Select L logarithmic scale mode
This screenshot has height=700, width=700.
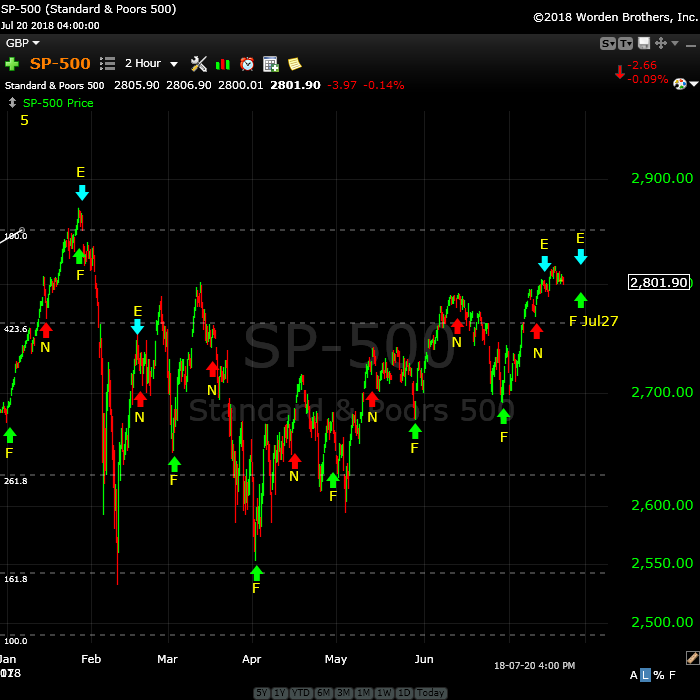point(646,675)
